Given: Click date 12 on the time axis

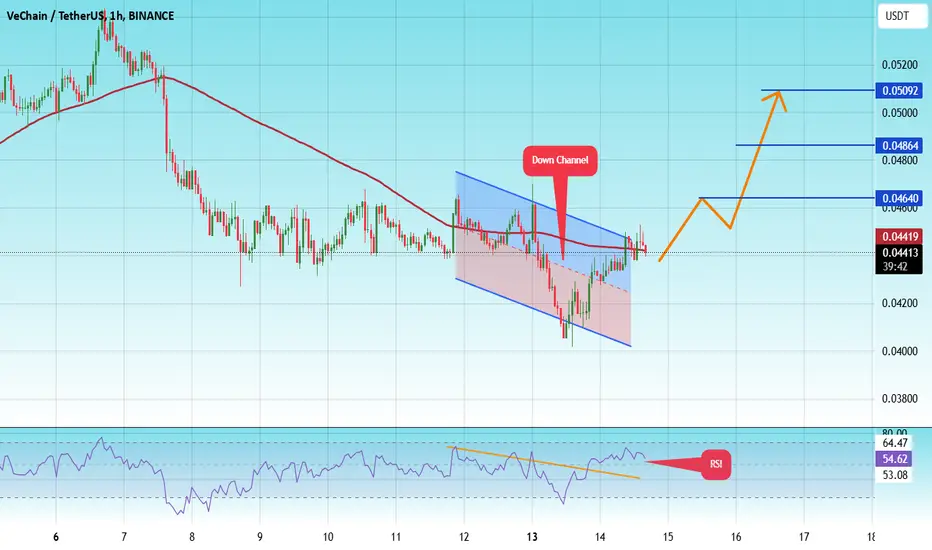Looking at the screenshot, I should click(464, 537).
